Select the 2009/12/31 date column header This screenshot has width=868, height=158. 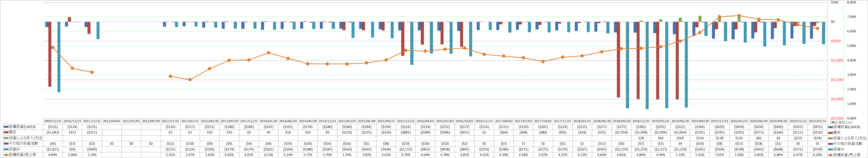coord(53,121)
